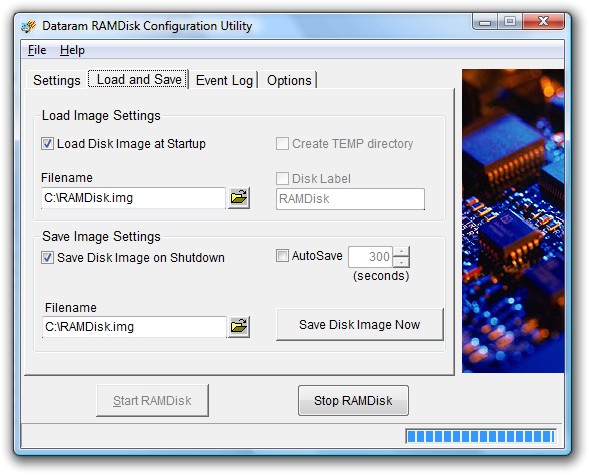This screenshot has height=475, width=589.
Task: Open the Options tab
Action: (x=289, y=80)
